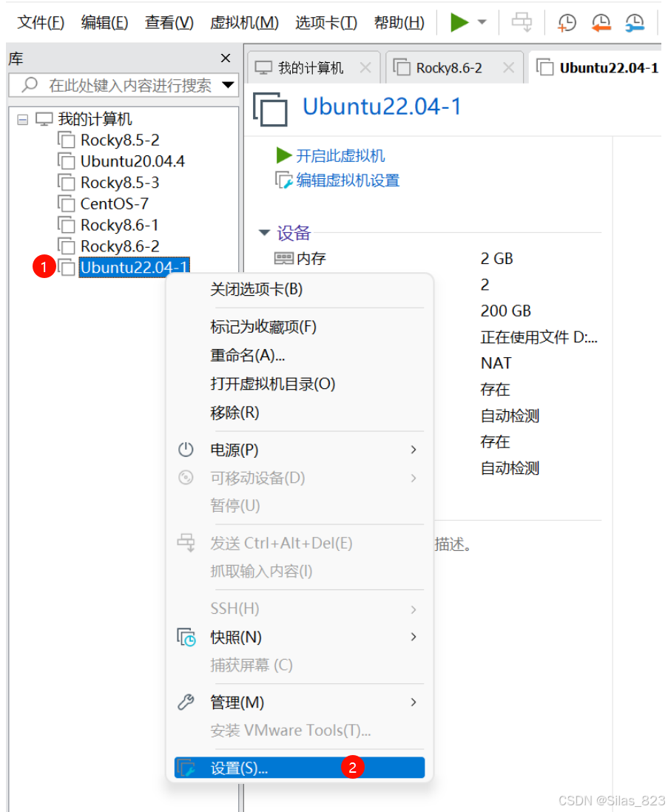The width and height of the screenshot is (668, 812).
Task: Choose 打开虚拟机目录(O) in context menu
Action: (300, 385)
